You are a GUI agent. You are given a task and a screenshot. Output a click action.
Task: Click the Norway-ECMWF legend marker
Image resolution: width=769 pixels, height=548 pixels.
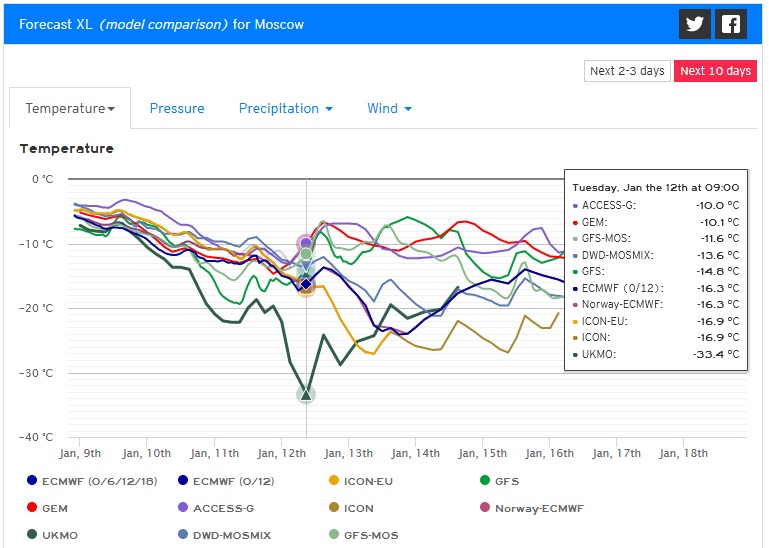pos(486,508)
